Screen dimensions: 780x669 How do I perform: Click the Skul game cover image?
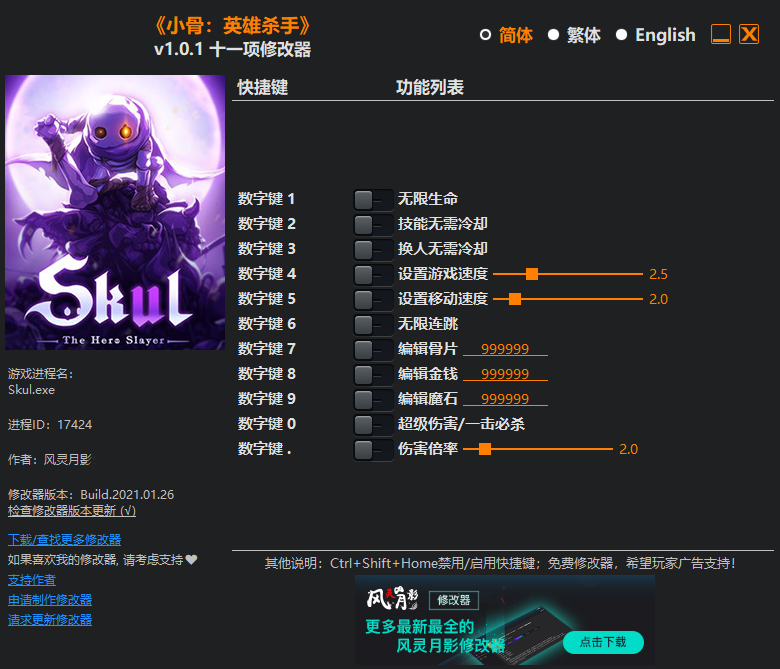115,213
